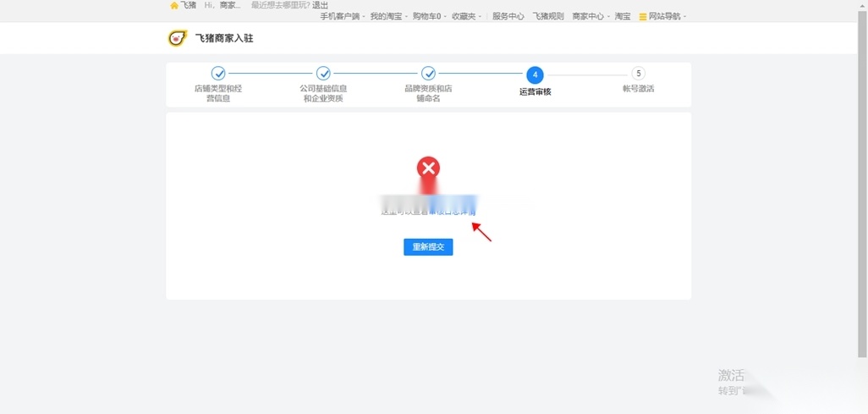Click the 店铺类型和经营信息 step label
Viewport: 868px width, 414px height.
tap(218, 94)
